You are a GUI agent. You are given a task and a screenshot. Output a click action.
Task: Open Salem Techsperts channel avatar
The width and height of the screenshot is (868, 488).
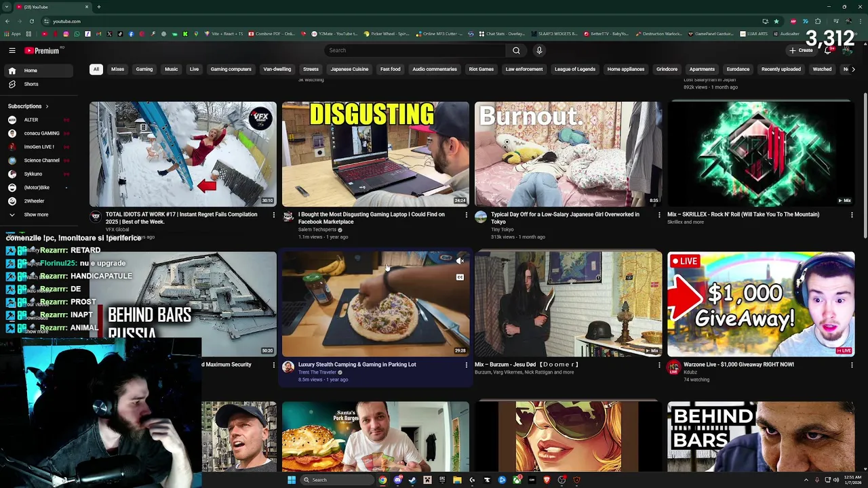pos(288,217)
